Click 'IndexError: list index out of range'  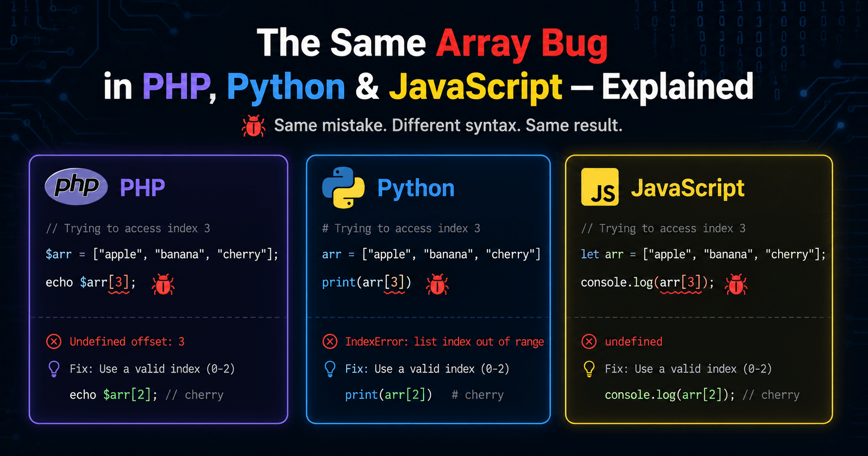click(445, 342)
